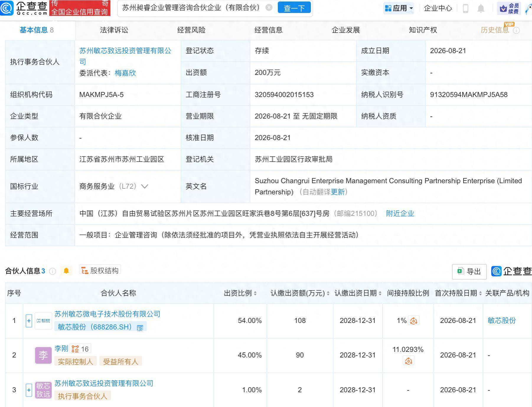Open 李刚 partner link

(61, 349)
